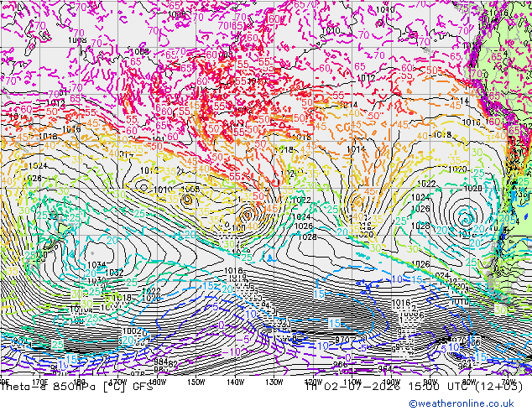Click the "02-07-2026 15:00 UTC (12+03)" timestamp
This screenshot has width=532, height=411.
[422, 386]
